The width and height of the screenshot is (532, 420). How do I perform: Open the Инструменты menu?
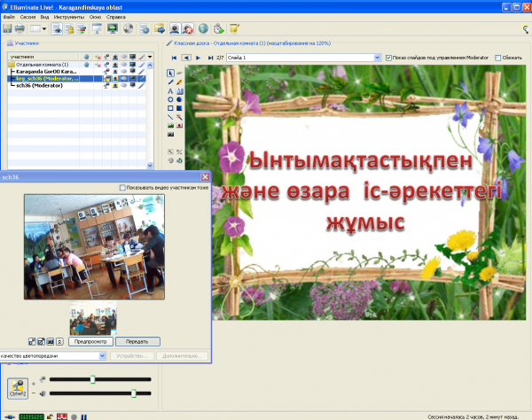coord(69,17)
